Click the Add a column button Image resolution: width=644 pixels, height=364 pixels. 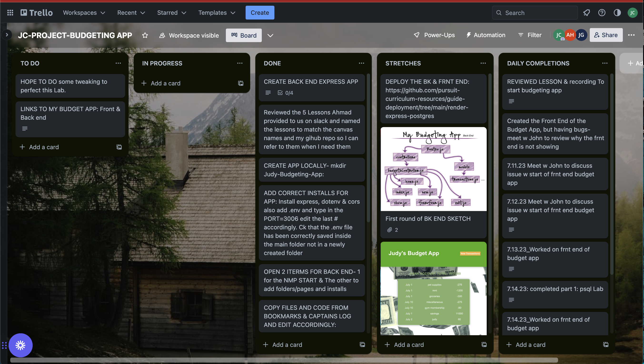point(633,63)
